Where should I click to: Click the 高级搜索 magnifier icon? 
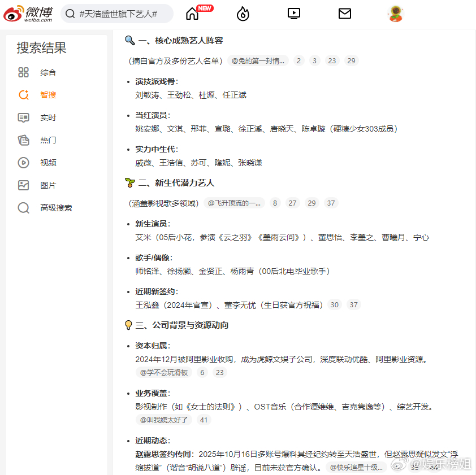(x=23, y=208)
